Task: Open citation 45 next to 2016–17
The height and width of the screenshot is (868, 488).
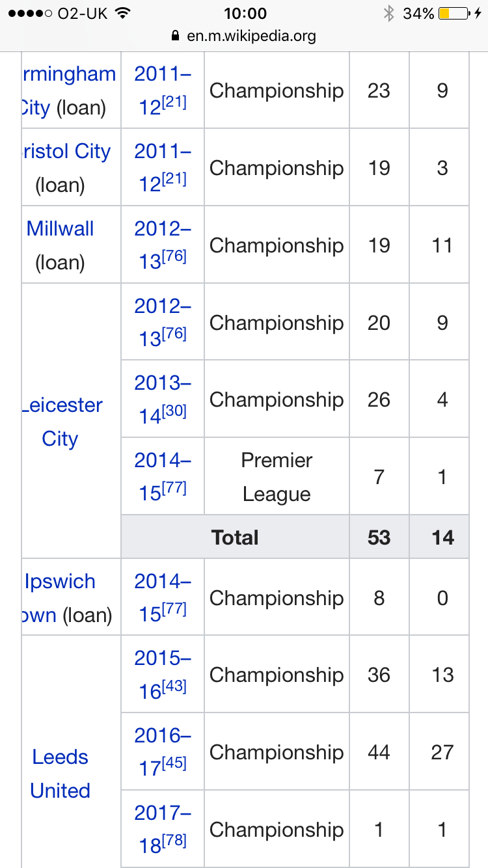Action: pyautogui.click(x=174, y=764)
